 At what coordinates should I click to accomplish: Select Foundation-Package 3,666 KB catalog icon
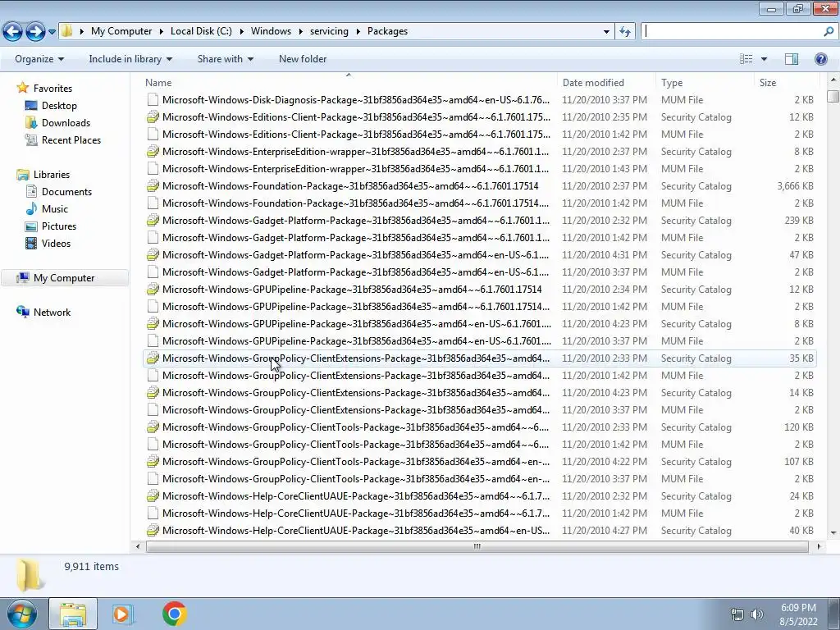click(x=153, y=186)
